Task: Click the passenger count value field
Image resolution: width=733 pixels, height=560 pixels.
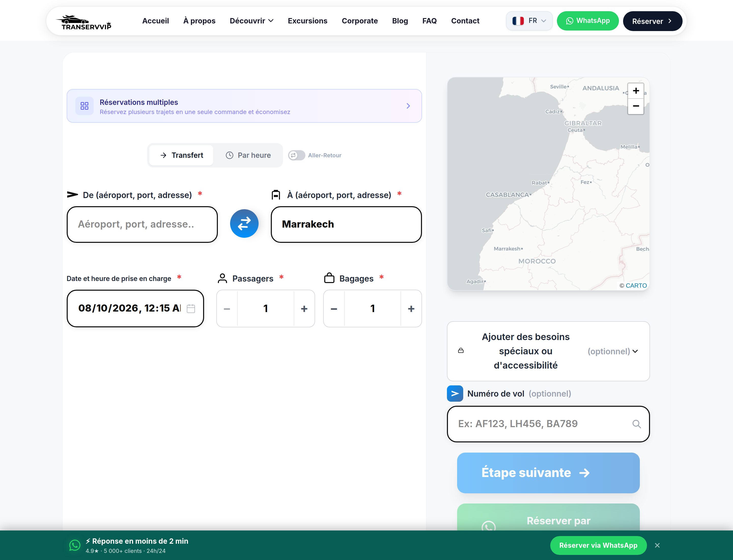Action: (x=266, y=309)
